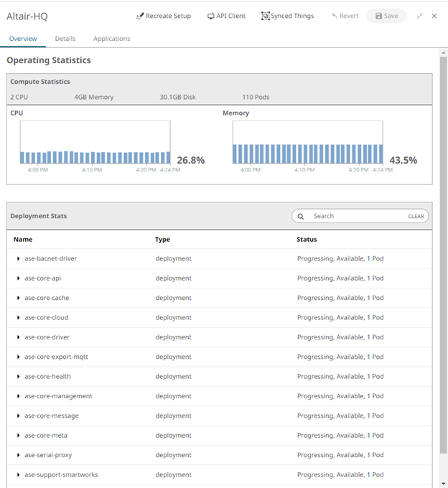Click the Save button
The image size is (448, 488).
(x=386, y=16)
